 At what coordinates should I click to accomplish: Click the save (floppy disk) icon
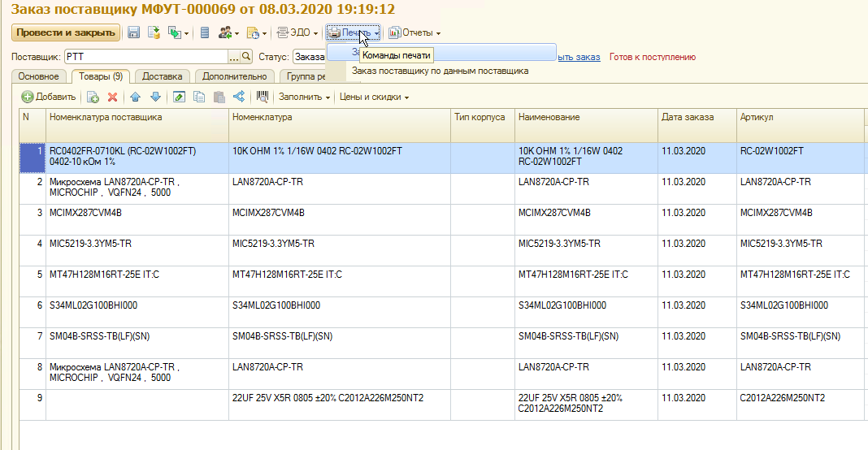133,32
